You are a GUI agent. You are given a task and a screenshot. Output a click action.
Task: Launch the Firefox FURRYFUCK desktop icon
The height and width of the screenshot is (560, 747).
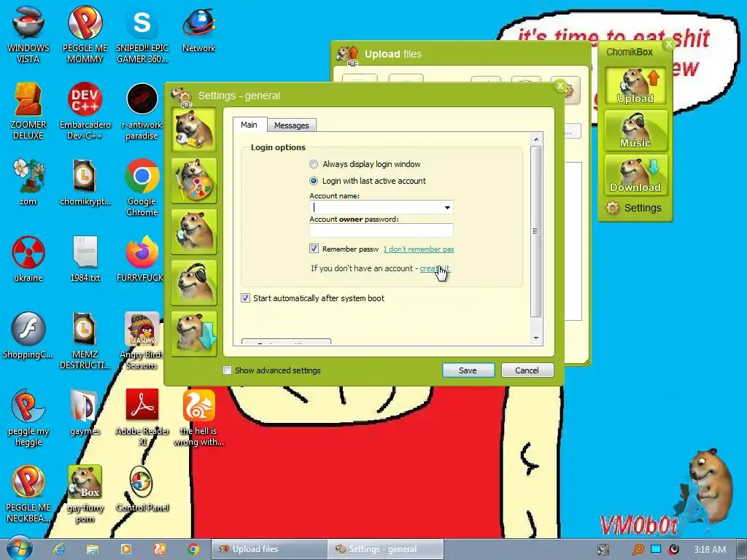coord(142,259)
